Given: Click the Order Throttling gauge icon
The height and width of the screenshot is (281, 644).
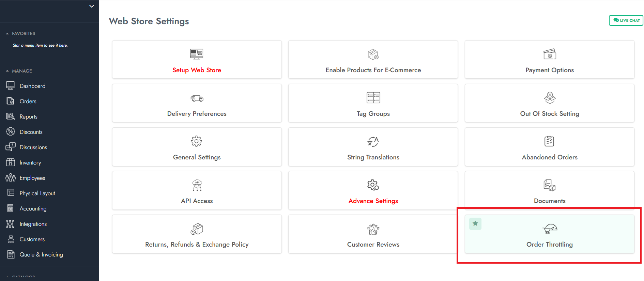Looking at the screenshot, I should (549, 229).
